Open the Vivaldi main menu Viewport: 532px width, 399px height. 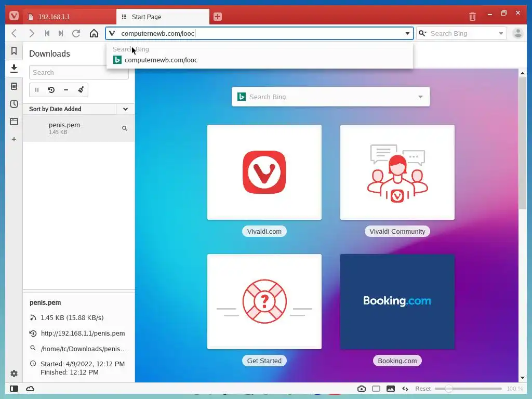pos(14,16)
